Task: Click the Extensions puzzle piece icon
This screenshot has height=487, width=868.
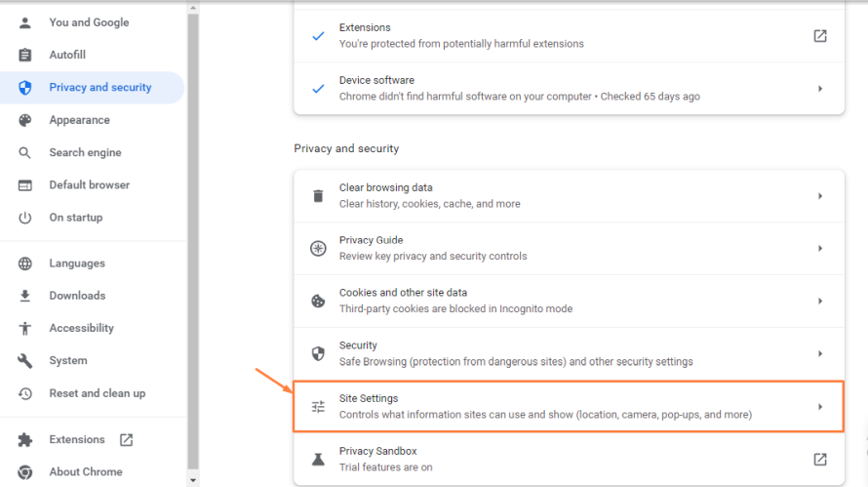Action: tap(26, 439)
